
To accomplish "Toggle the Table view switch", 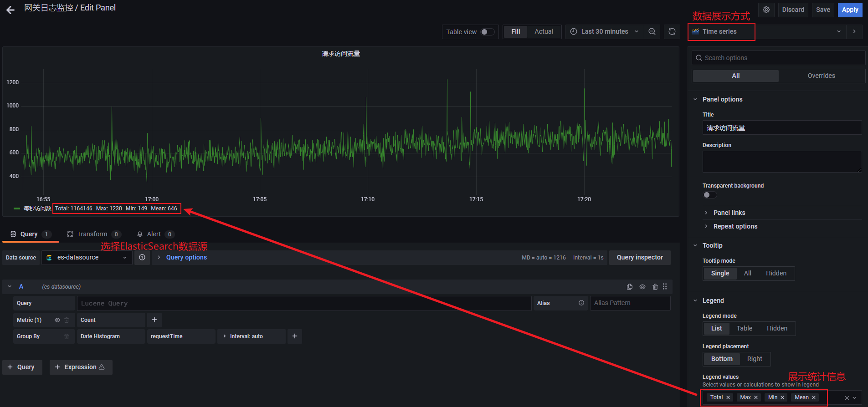I will click(487, 32).
